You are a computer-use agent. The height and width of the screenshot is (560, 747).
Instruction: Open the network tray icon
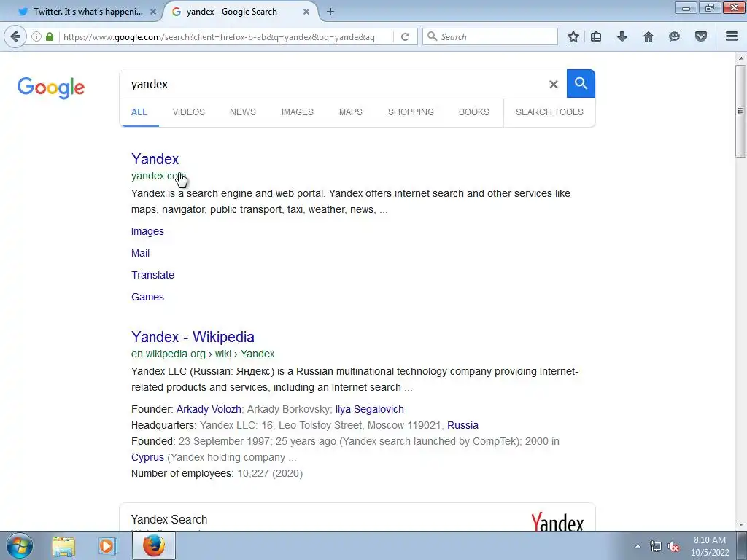tap(656, 547)
